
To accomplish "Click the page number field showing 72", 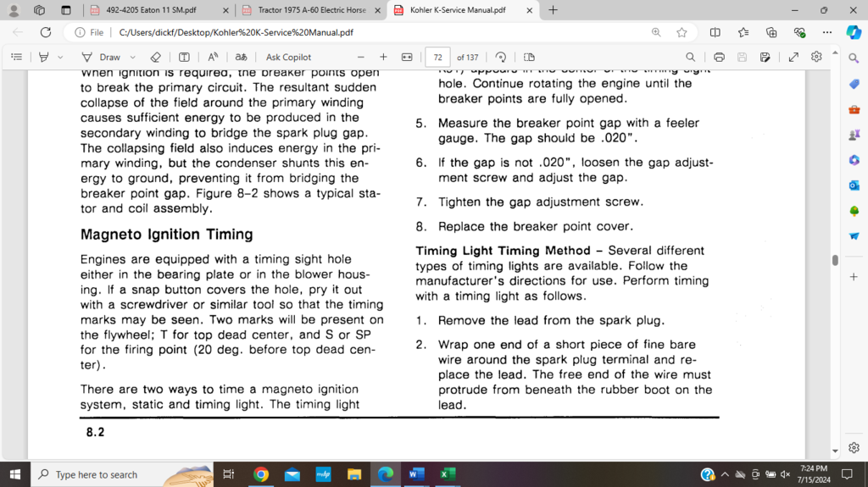I will coord(437,57).
